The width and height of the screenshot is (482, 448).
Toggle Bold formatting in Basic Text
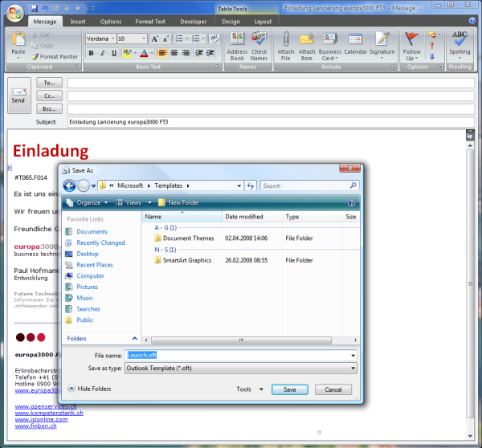(91, 53)
